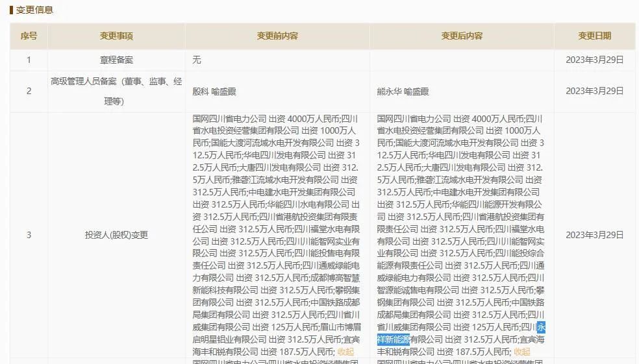Collapse the 变更后内容 text with 收起
The image size is (639, 364).
click(x=521, y=352)
